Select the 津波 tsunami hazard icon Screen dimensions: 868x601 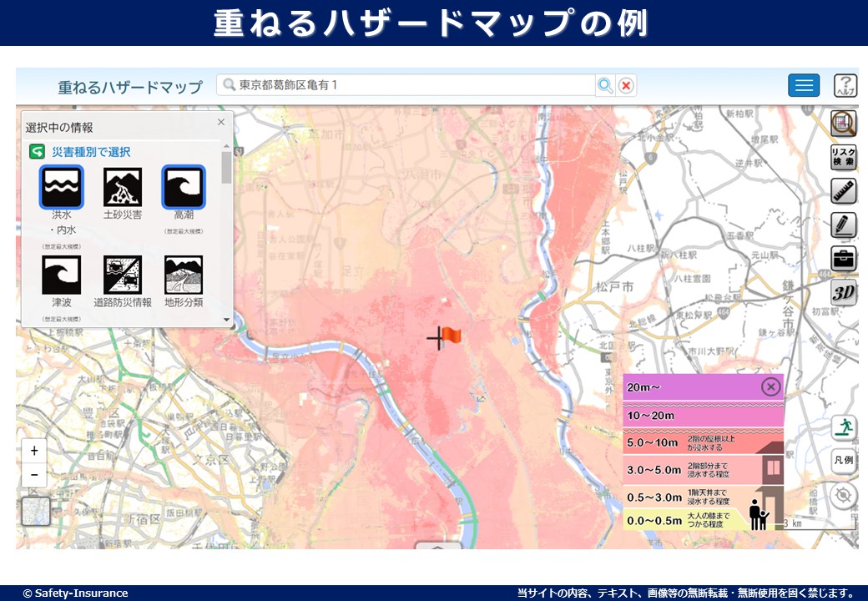pyautogui.click(x=62, y=275)
